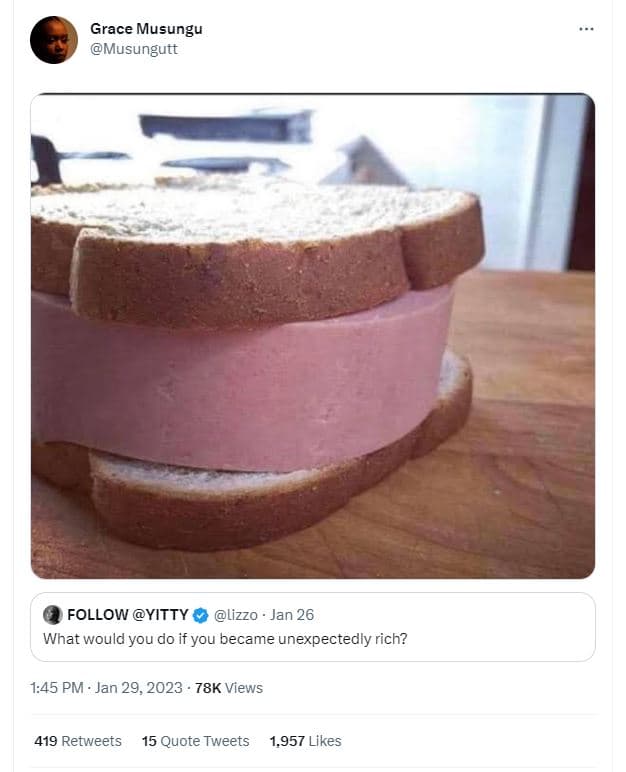
Task: Click the @lizzo handle in quoted tweet
Action: pos(235,615)
